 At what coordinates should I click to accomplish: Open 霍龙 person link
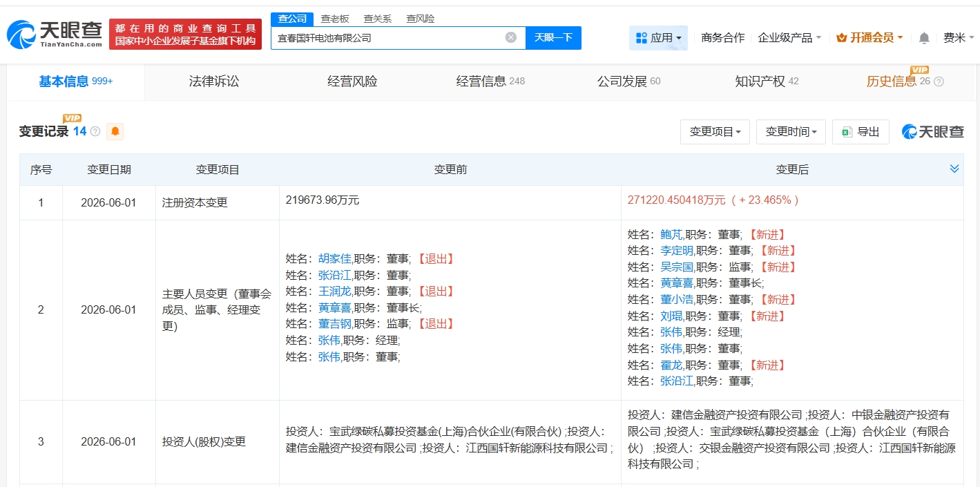[671, 365]
